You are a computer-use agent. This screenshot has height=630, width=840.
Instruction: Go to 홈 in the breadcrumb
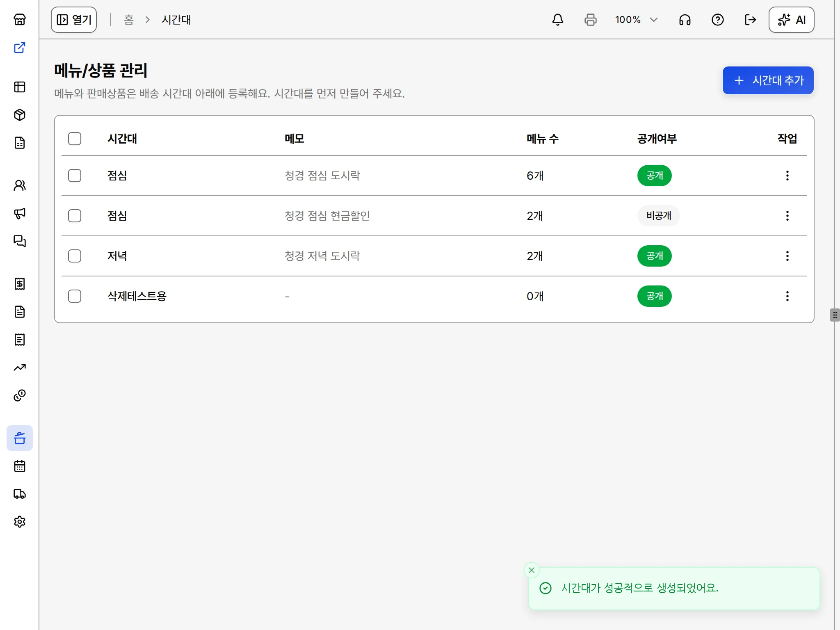(x=129, y=20)
